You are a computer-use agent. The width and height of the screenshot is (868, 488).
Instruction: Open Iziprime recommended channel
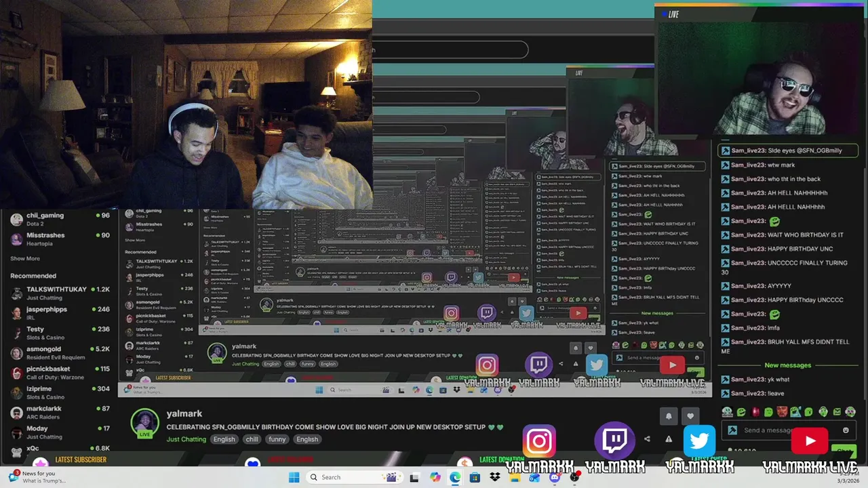(x=60, y=392)
